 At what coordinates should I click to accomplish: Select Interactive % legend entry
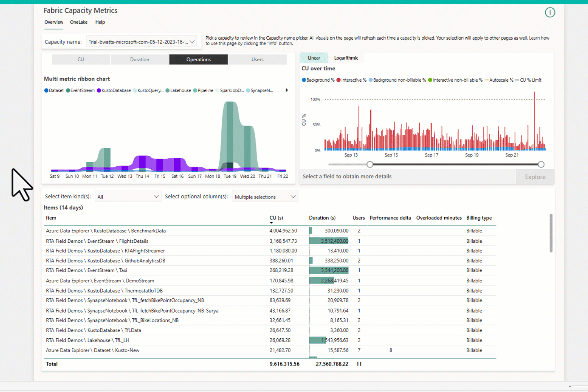click(352, 80)
